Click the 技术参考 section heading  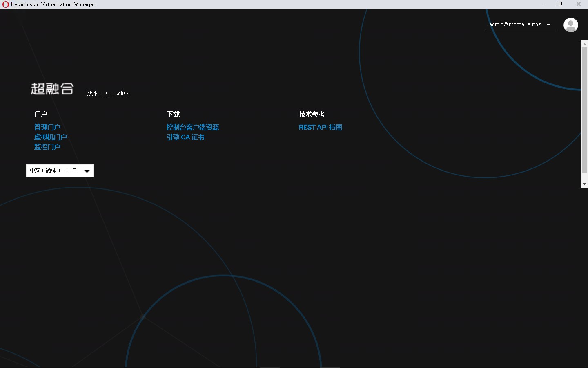[312, 114]
